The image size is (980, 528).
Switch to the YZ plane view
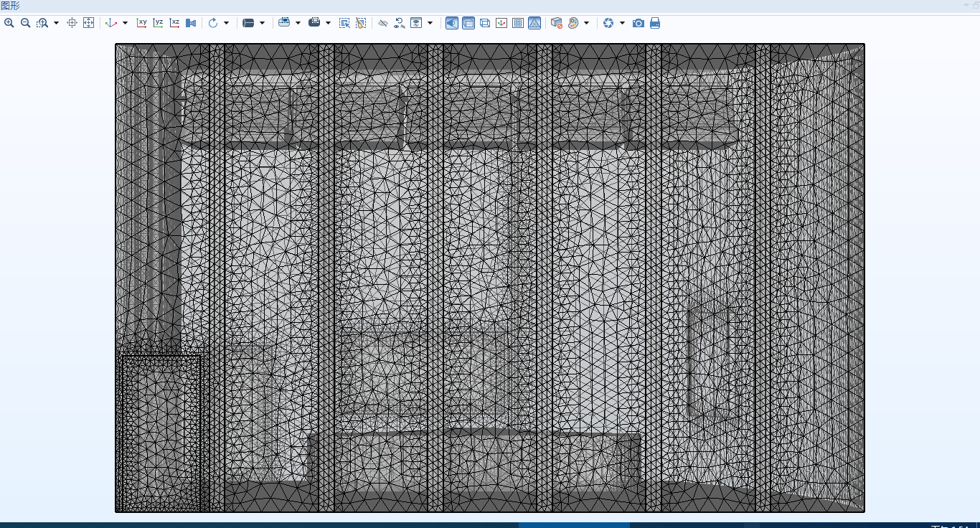pyautogui.click(x=159, y=23)
